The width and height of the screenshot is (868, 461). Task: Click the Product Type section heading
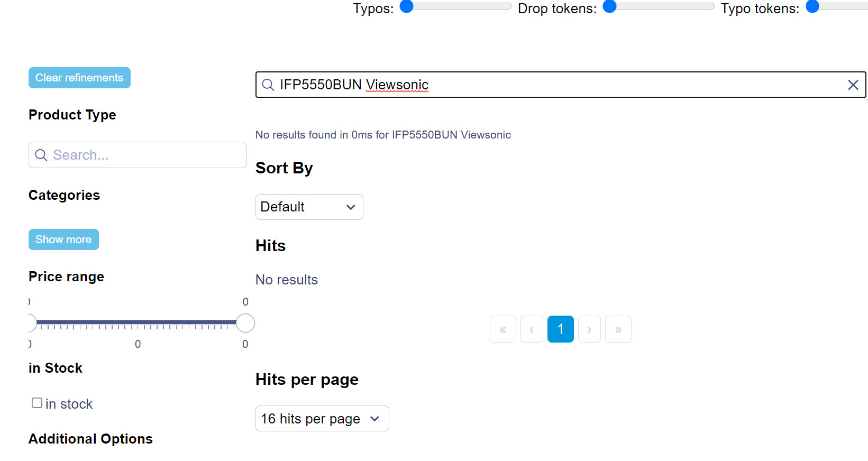72,115
